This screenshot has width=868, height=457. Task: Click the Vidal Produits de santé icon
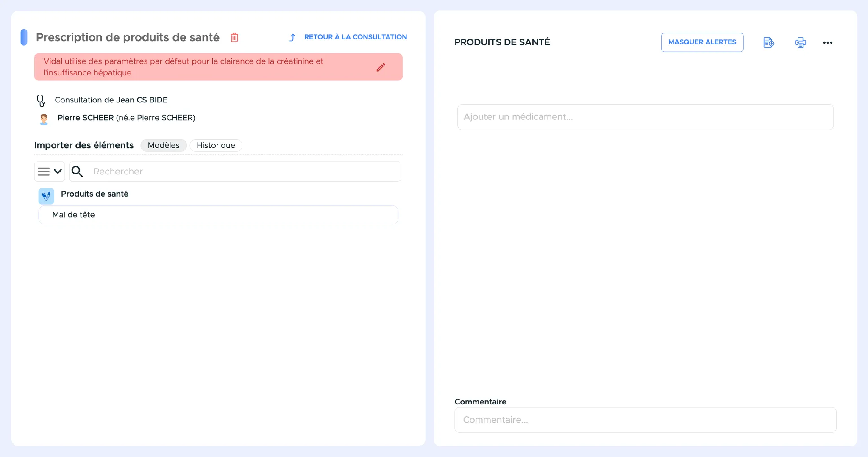tap(46, 196)
